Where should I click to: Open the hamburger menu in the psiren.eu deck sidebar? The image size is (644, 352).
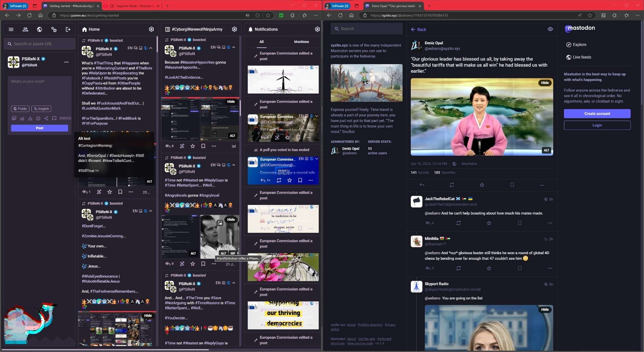pos(11,29)
